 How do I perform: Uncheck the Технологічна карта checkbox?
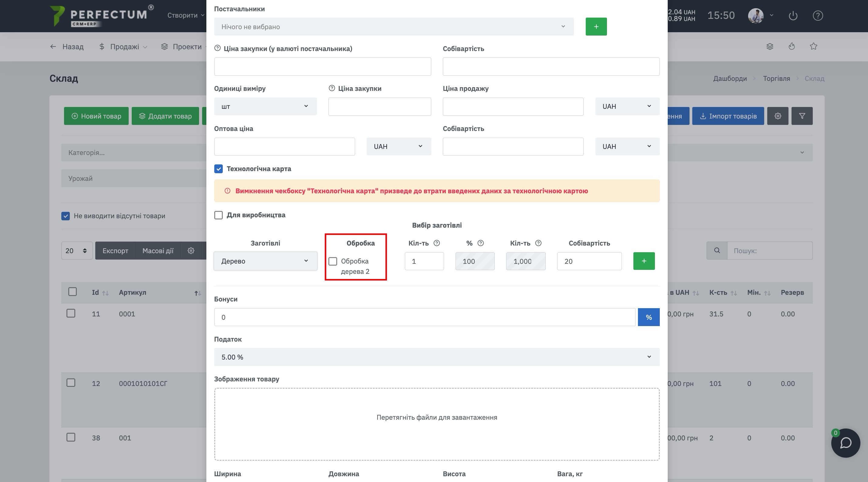coord(218,169)
